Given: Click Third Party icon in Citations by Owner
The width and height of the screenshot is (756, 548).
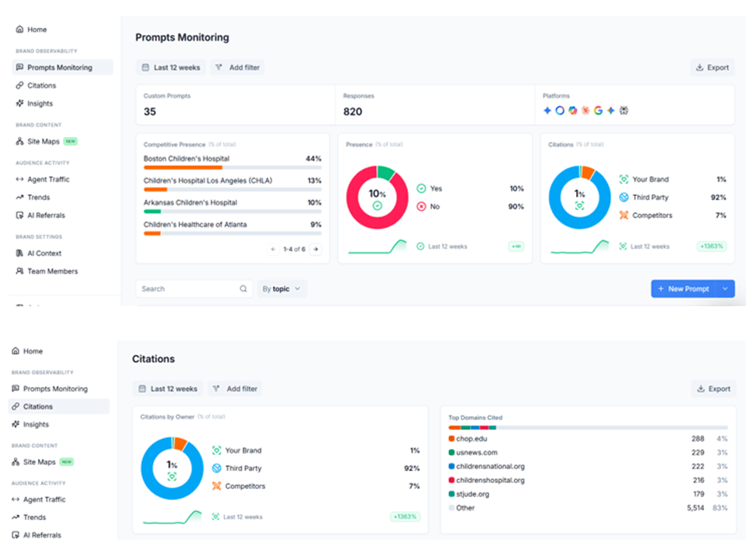Looking at the screenshot, I should pyautogui.click(x=216, y=468).
